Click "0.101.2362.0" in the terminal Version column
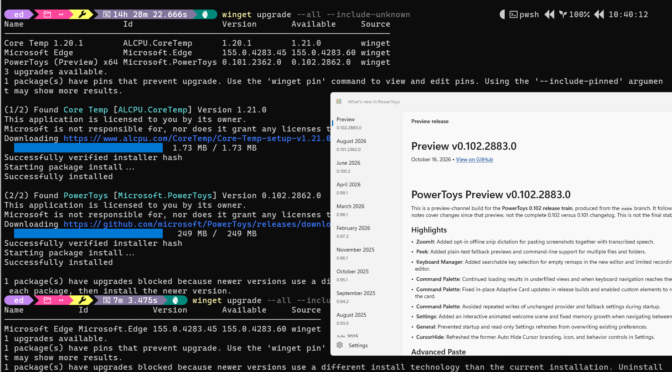Screen dimensions: 672x372 [x=252, y=62]
